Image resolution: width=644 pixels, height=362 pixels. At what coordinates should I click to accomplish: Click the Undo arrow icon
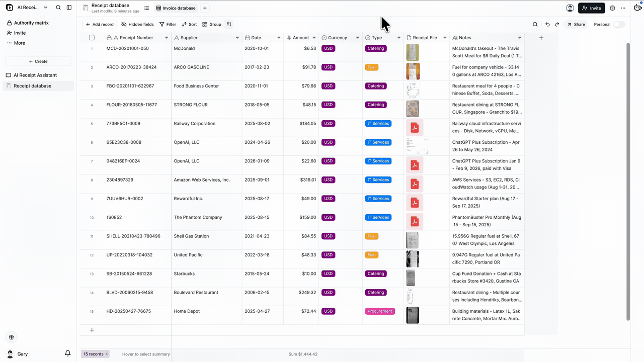pos(547,24)
